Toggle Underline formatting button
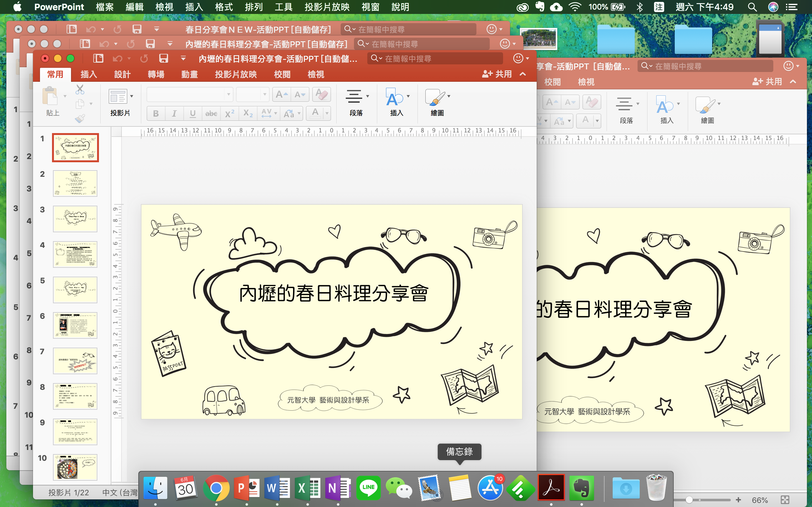The height and width of the screenshot is (507, 812). pos(193,113)
